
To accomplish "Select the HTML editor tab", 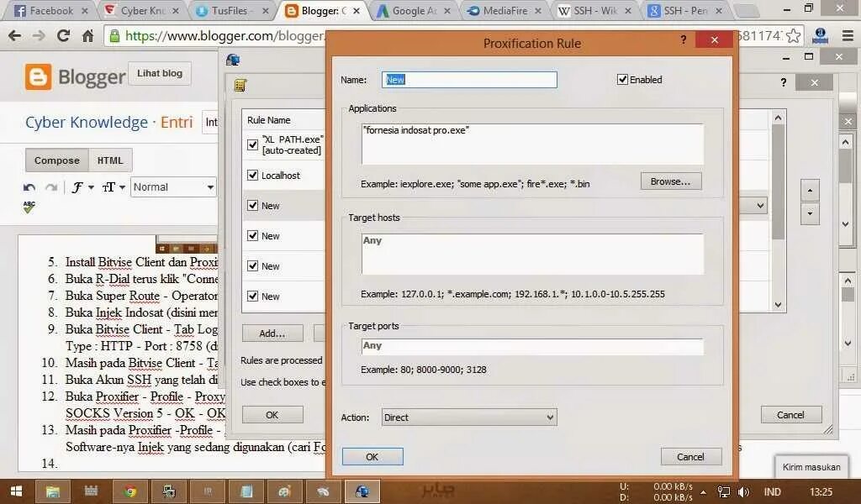I will (x=110, y=160).
